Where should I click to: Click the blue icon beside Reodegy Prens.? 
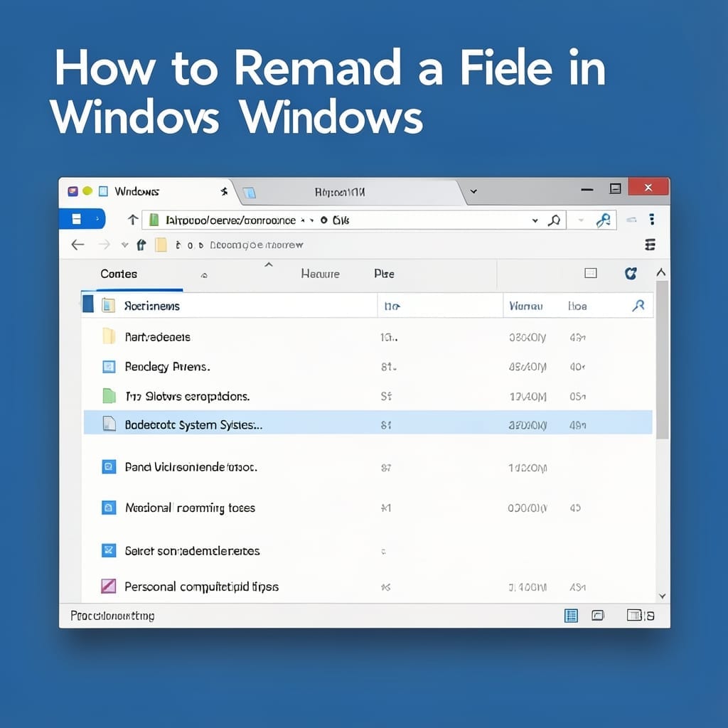click(x=109, y=367)
